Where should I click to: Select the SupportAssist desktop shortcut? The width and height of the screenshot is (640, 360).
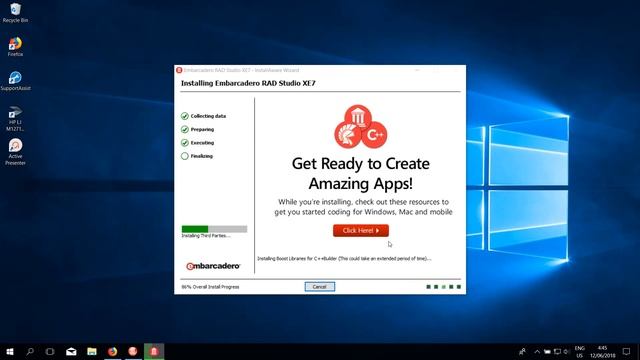coord(15,81)
